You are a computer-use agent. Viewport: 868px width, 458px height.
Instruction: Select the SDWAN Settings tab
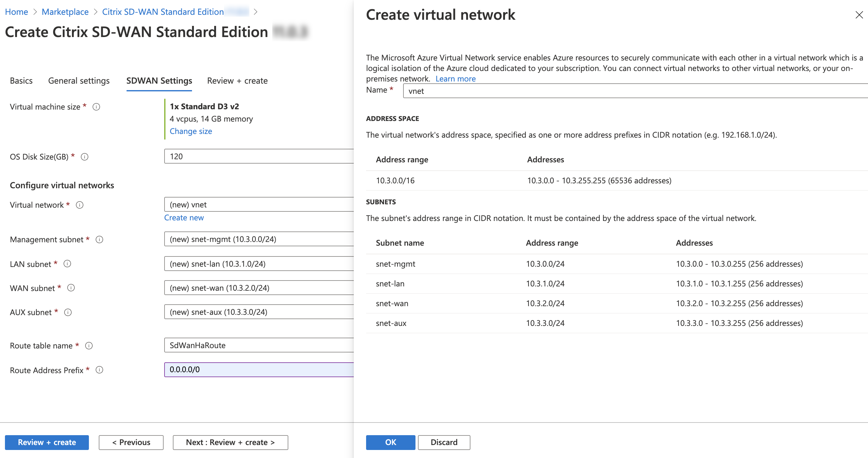click(x=159, y=81)
